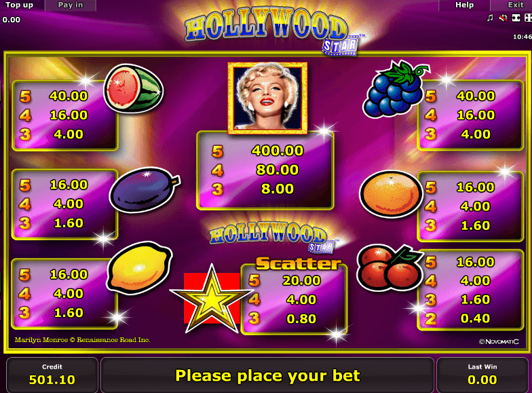Viewport: 532px width, 393px height.
Task: Unmute sound with the crossed speaker icon
Action: [x=503, y=18]
